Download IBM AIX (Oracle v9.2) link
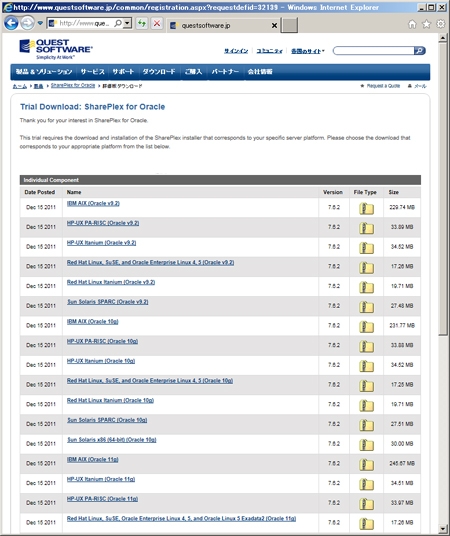 pos(93,203)
